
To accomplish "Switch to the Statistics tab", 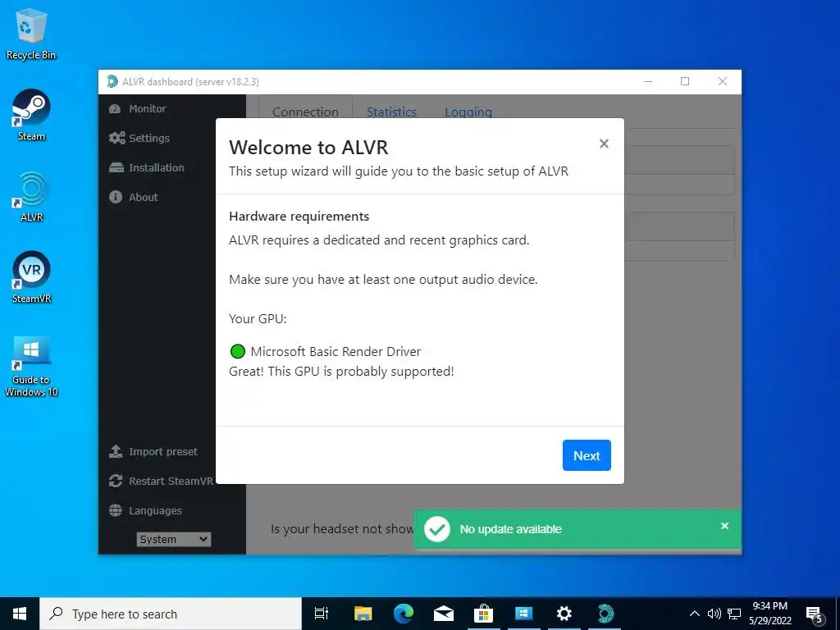I will point(391,112).
